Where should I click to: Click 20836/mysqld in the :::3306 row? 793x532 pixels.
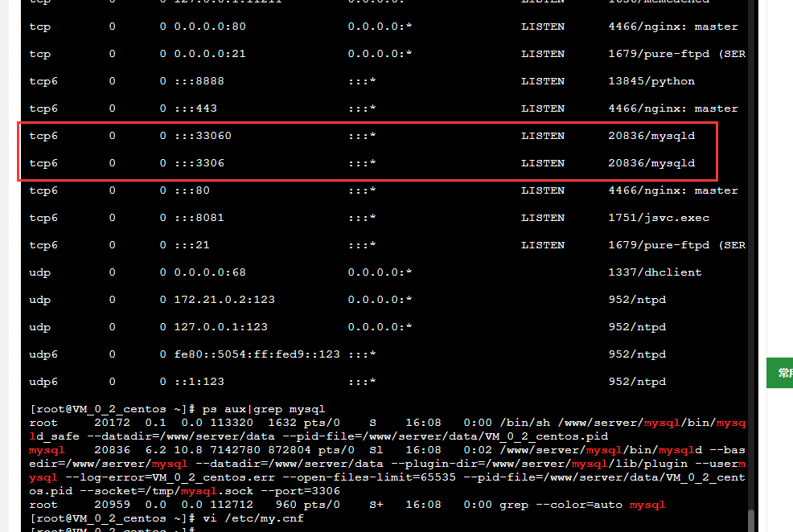[x=651, y=162]
